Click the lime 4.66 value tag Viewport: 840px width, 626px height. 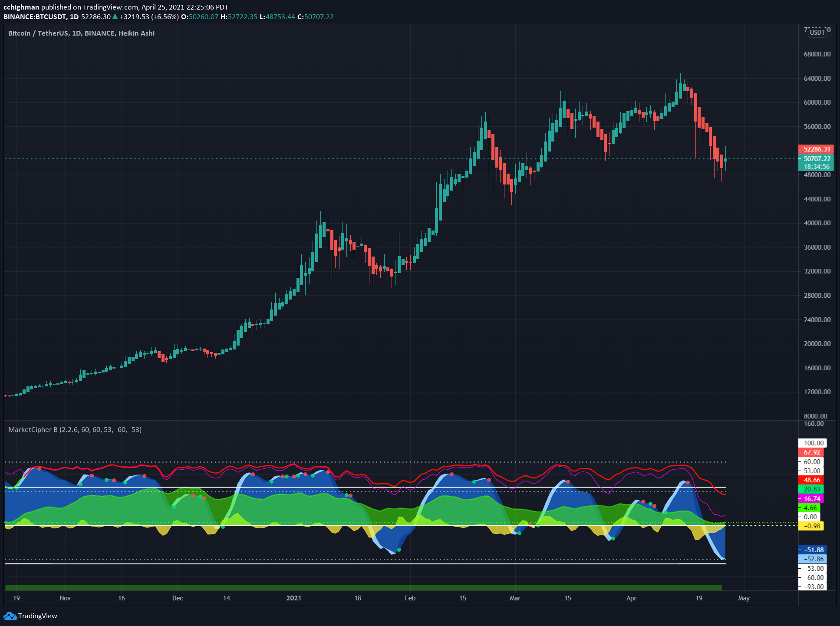point(809,508)
